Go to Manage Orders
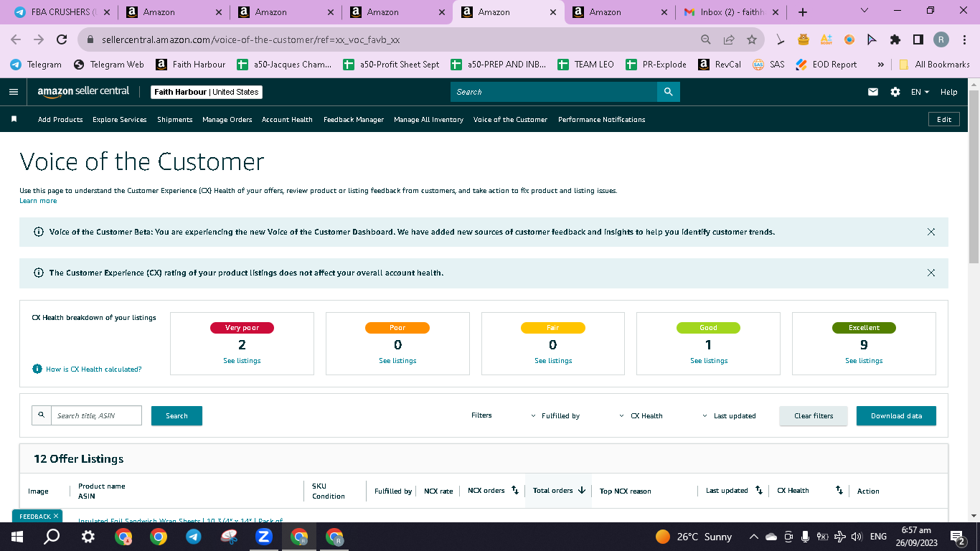The width and height of the screenshot is (980, 551). (x=227, y=120)
